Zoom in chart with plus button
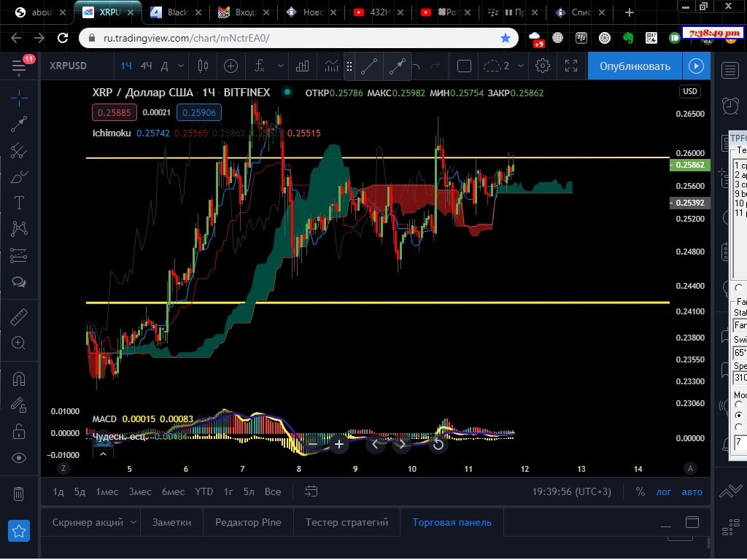Screen dimensions: 747x560 [x=339, y=444]
